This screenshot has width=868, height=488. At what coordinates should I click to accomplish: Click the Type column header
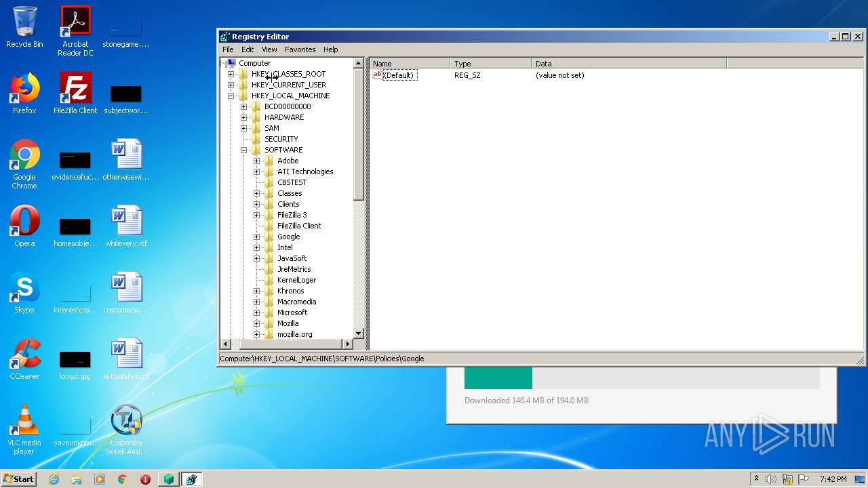(x=491, y=64)
